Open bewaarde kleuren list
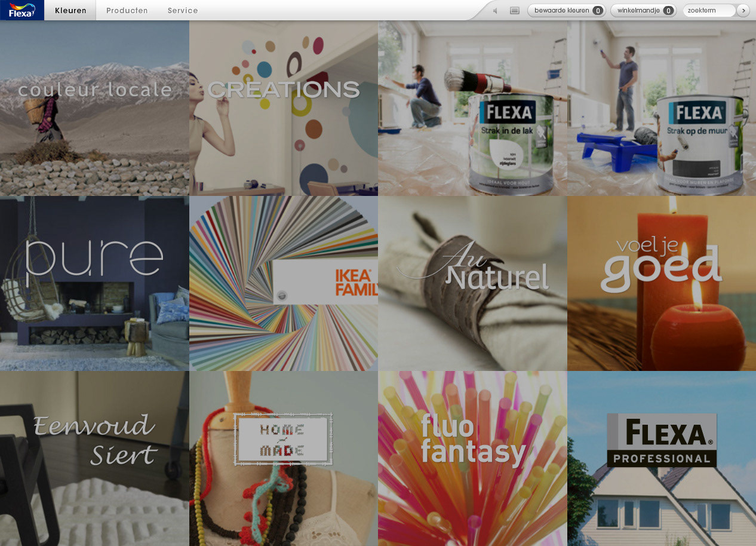The width and height of the screenshot is (756, 546). pos(567,10)
